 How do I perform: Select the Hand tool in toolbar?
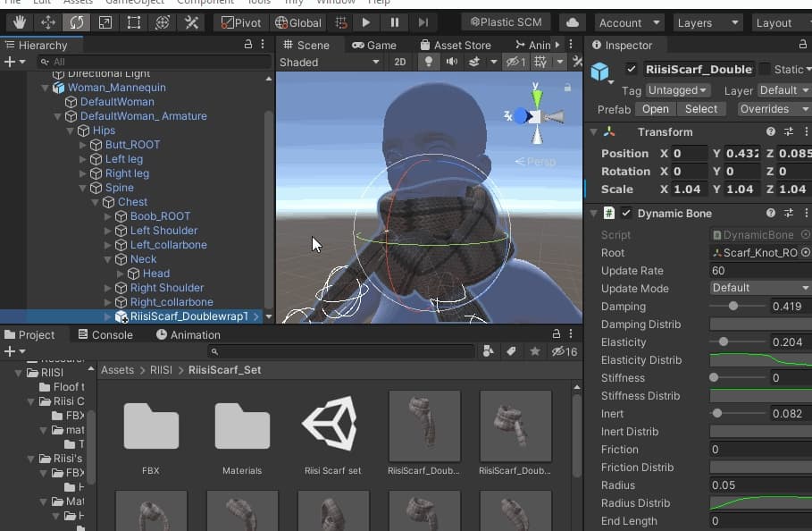[18, 22]
